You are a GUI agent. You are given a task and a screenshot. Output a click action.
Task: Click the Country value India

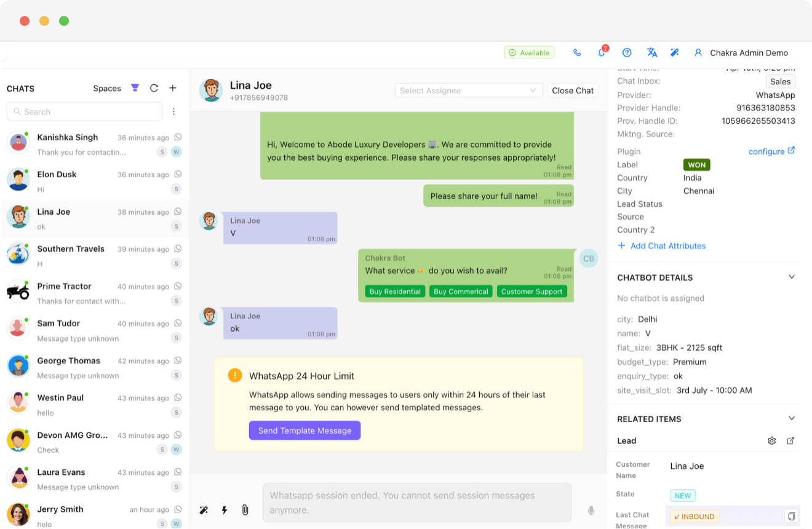[x=693, y=178]
